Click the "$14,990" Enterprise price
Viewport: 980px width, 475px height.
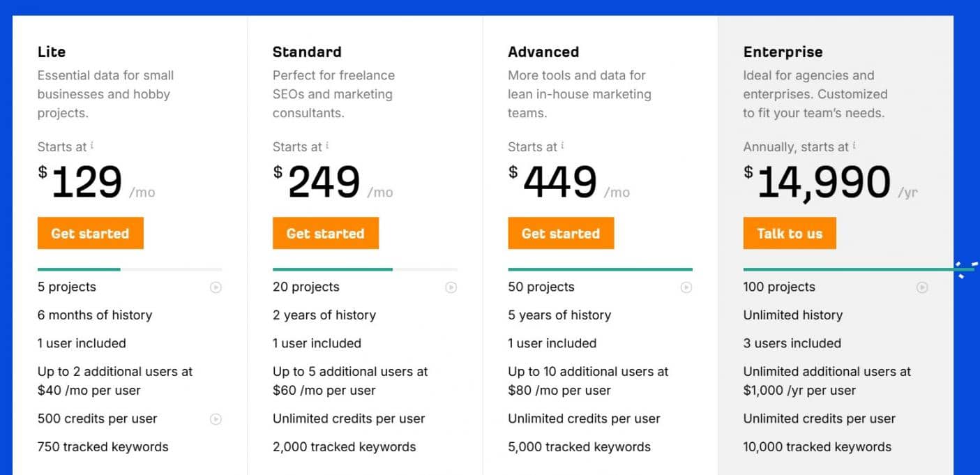click(x=823, y=183)
